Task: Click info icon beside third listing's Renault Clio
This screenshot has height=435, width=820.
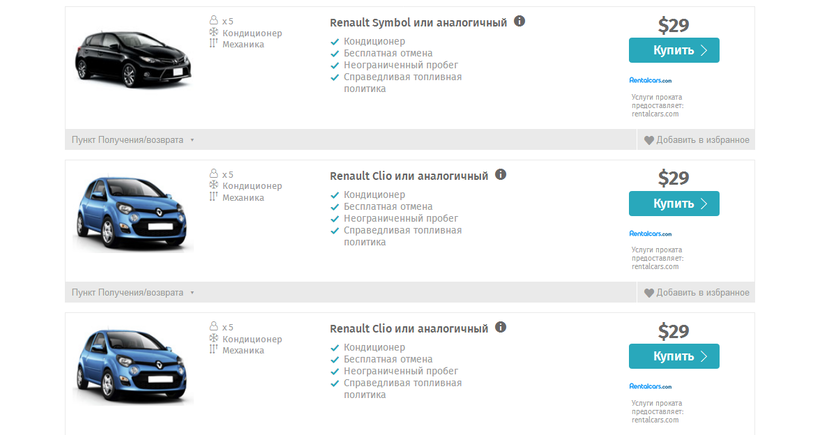Action: pos(501,327)
